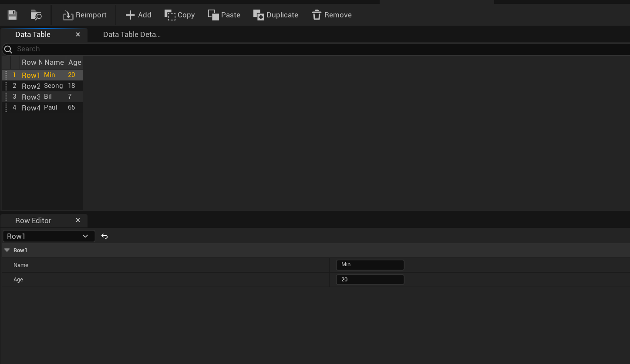Close the Row Editor tab
The height and width of the screenshot is (364, 630).
78,220
